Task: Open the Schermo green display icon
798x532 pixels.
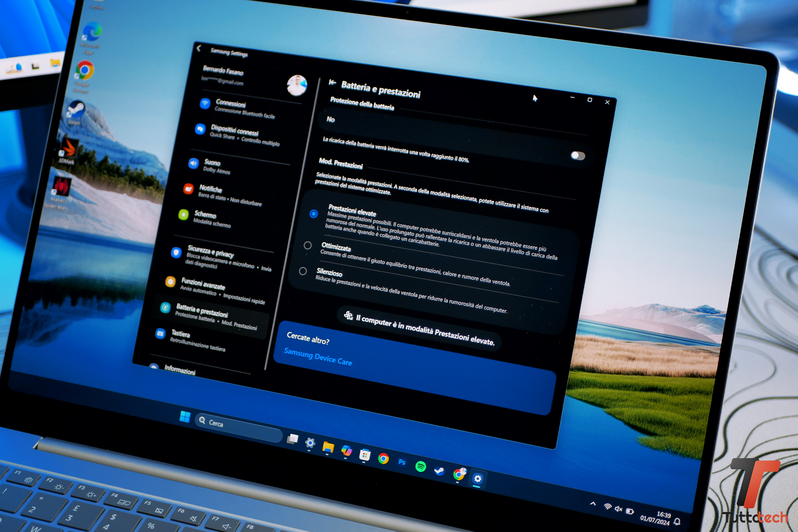Action: click(183, 215)
